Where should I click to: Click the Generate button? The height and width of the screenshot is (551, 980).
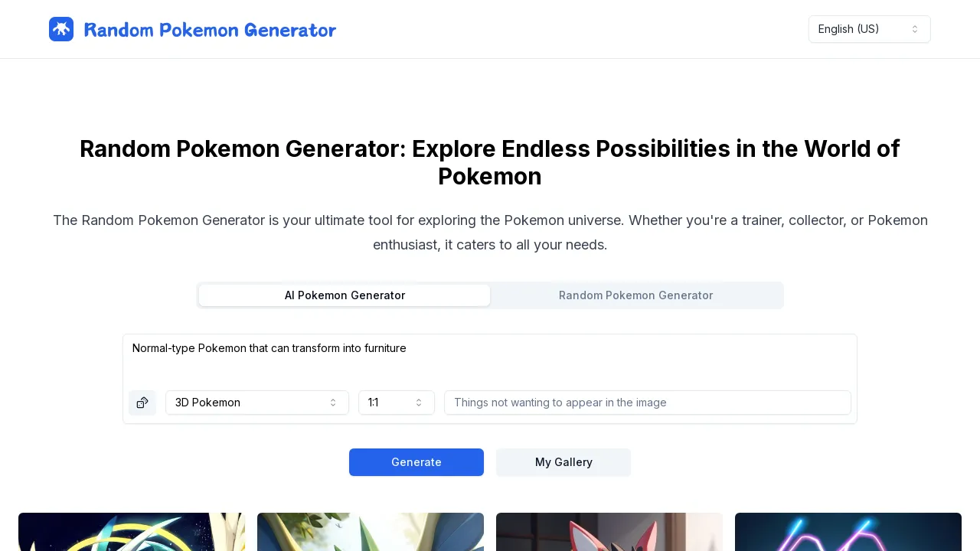click(x=416, y=462)
